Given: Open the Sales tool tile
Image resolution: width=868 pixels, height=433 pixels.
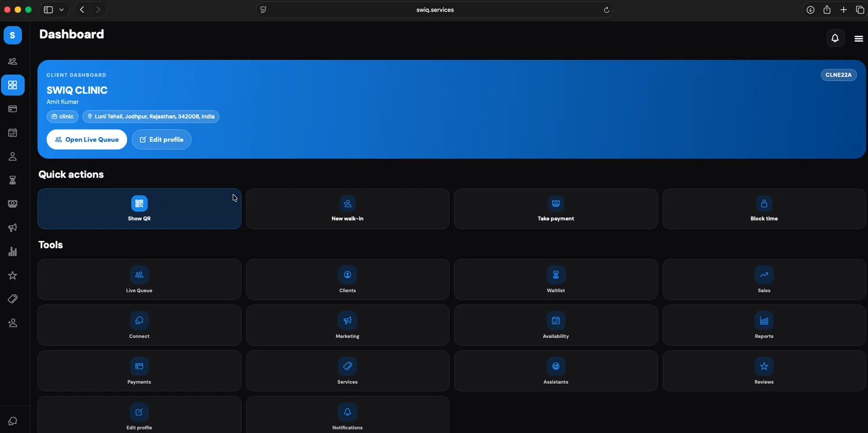Looking at the screenshot, I should click(x=764, y=280).
